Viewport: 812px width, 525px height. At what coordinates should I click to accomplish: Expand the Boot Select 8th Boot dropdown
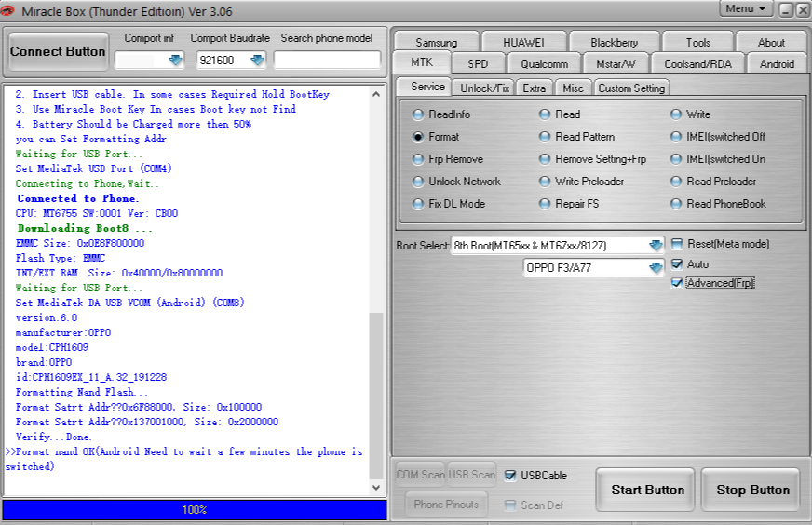pos(656,246)
